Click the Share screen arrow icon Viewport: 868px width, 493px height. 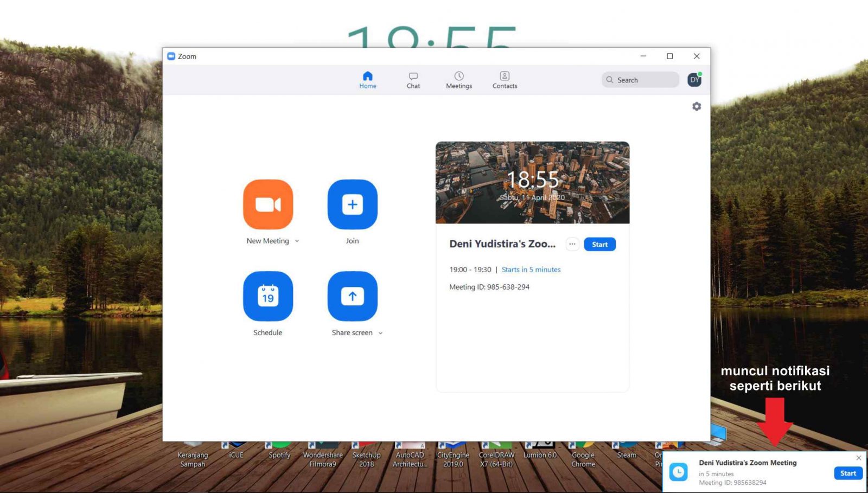point(352,296)
